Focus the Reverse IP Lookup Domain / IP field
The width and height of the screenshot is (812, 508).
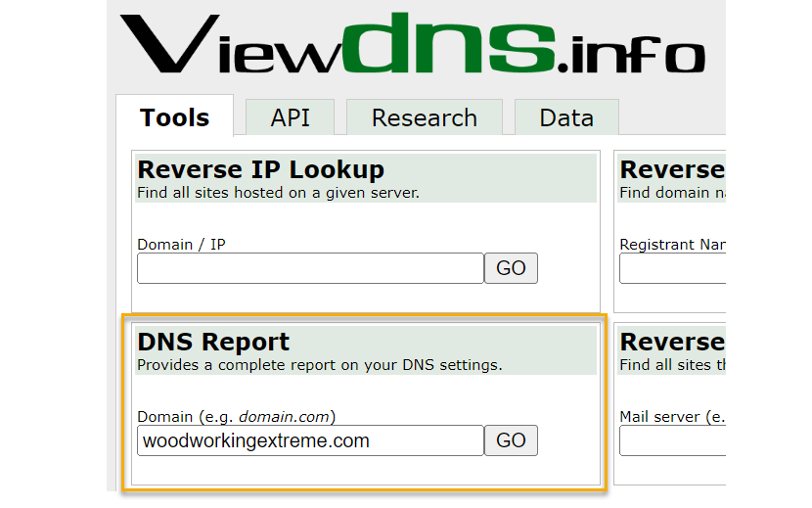tap(310, 268)
